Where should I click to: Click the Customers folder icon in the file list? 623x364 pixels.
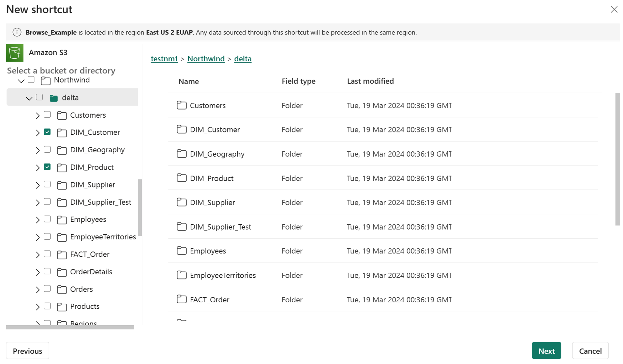tap(182, 105)
